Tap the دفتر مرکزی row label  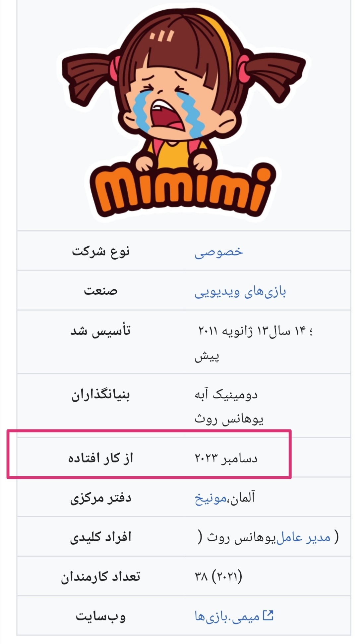[101, 498]
